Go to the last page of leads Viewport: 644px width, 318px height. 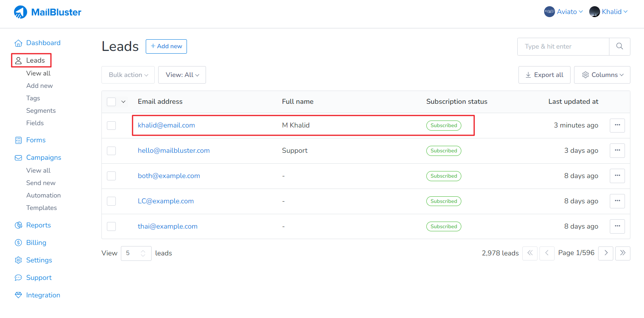[x=623, y=253]
